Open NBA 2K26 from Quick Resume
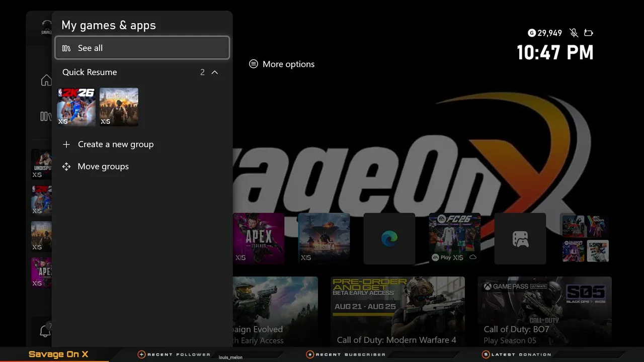644x362 pixels. (x=76, y=107)
